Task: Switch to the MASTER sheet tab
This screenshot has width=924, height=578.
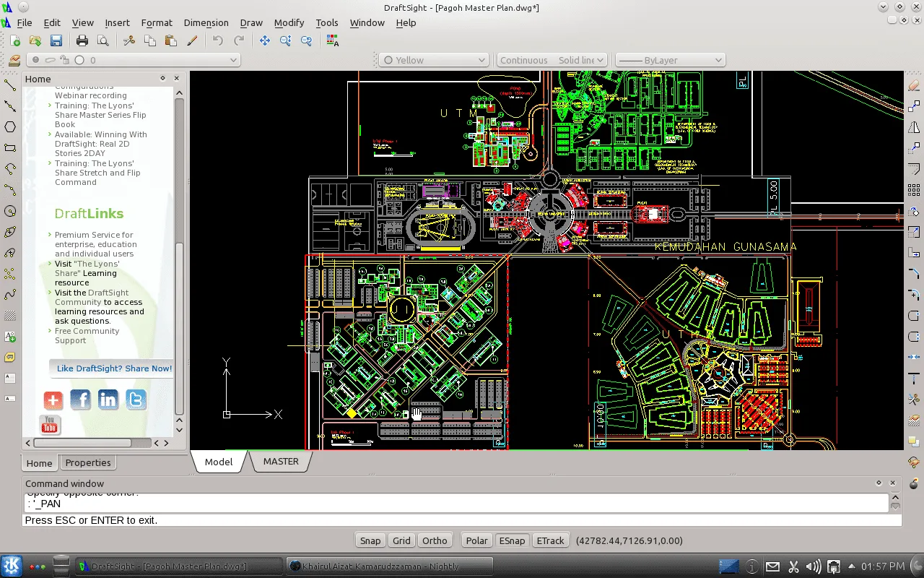Action: coord(281,461)
